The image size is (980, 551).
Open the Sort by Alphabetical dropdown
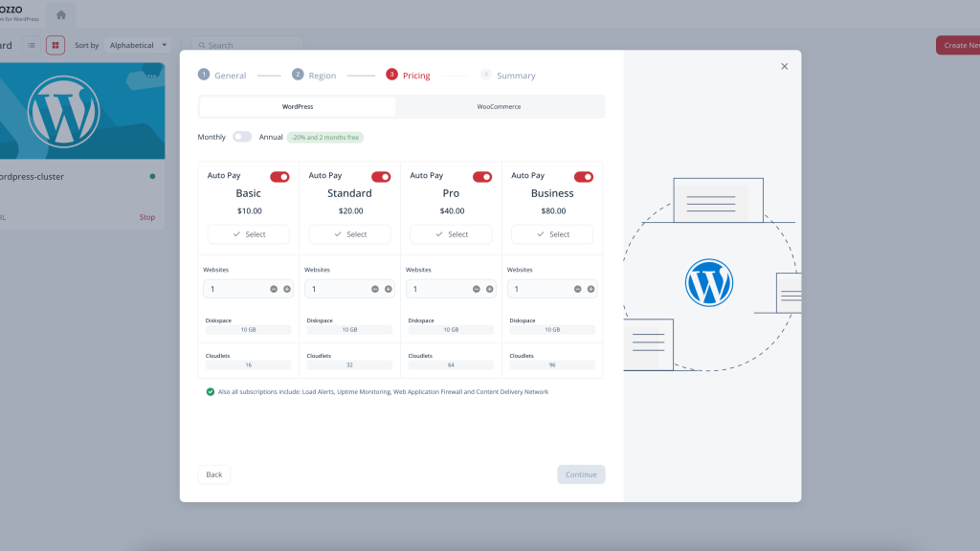point(138,45)
